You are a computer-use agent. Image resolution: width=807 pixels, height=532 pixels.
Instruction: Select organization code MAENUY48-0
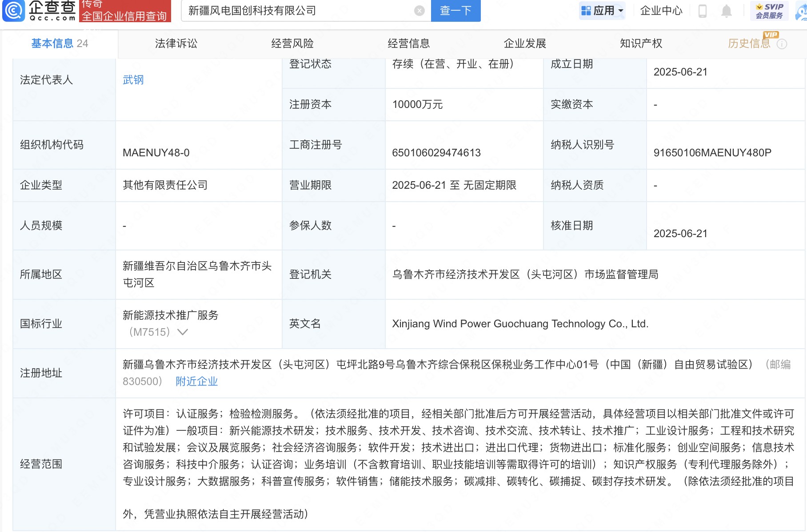[156, 153]
